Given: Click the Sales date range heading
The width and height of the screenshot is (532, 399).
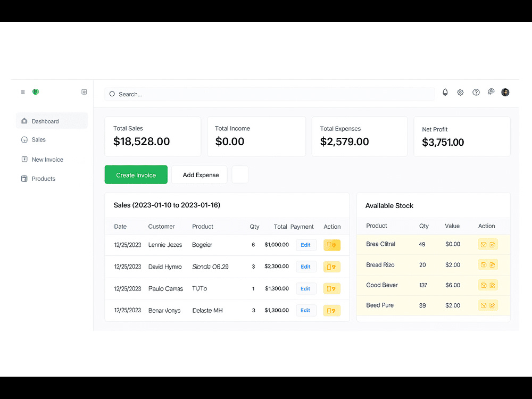Looking at the screenshot, I should [167, 205].
